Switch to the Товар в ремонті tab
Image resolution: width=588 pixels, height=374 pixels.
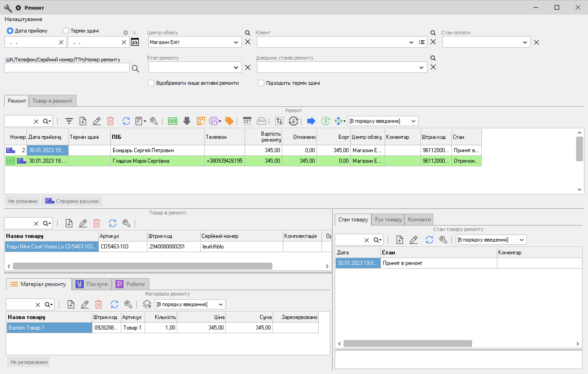pos(52,101)
